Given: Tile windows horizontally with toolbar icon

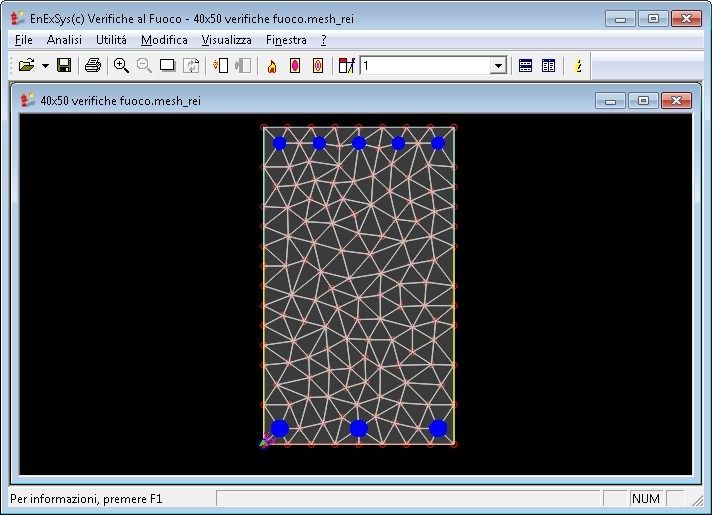Looking at the screenshot, I should tap(525, 66).
